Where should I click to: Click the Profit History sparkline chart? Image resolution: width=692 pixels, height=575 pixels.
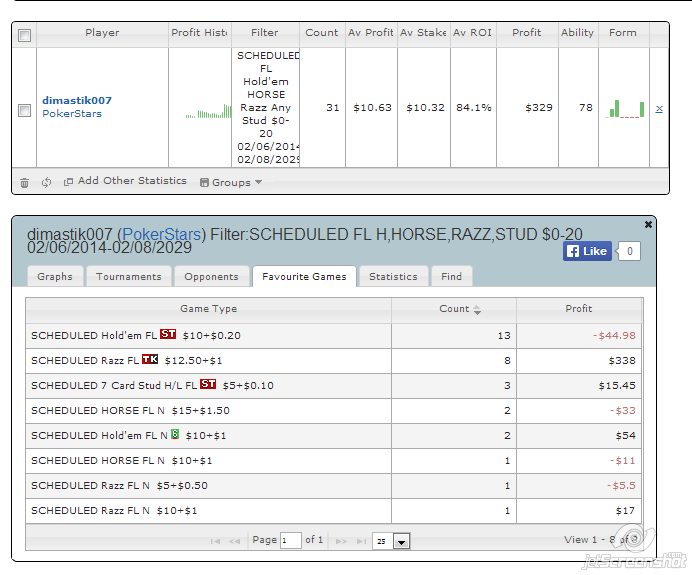(208, 111)
